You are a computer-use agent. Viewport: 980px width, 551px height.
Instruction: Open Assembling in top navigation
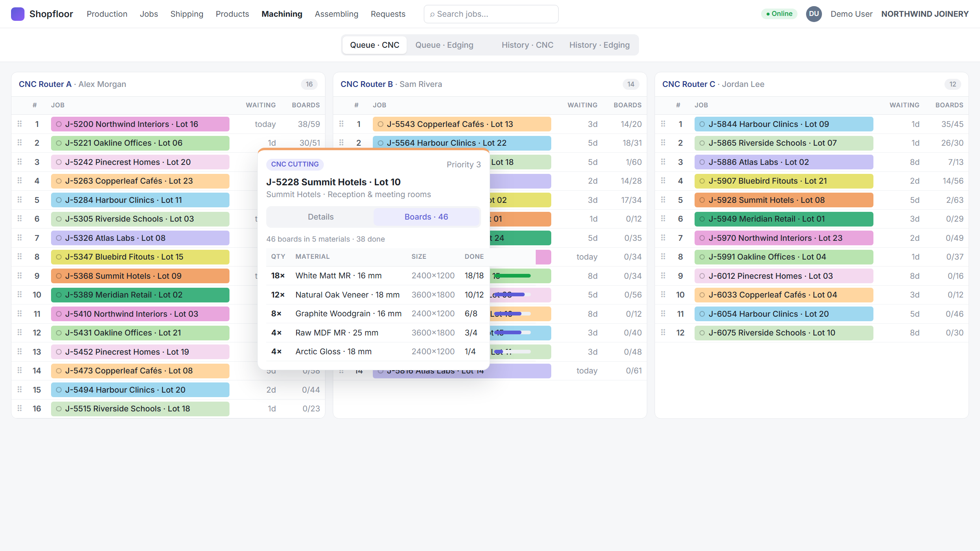[x=336, y=14]
